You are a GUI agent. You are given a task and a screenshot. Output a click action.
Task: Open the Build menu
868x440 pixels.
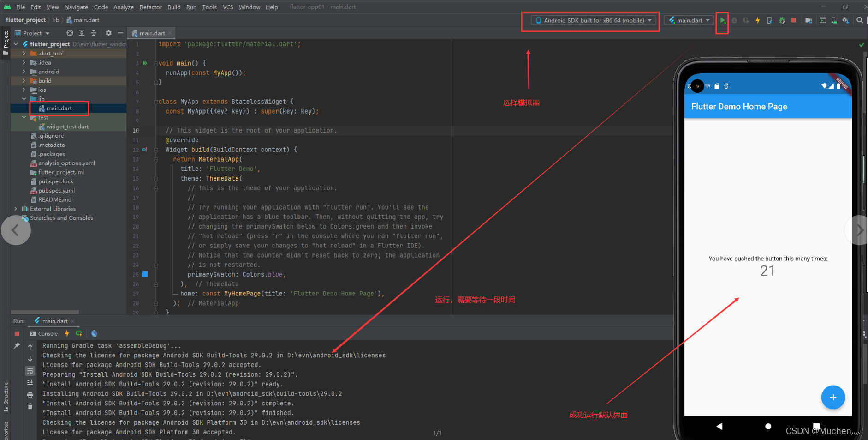[174, 7]
